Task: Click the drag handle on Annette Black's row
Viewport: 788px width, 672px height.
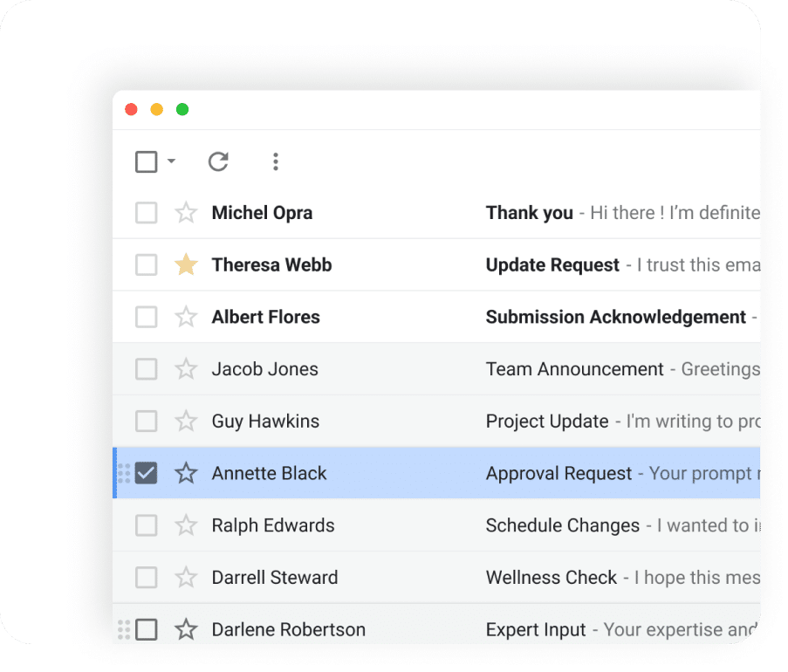Action: click(x=123, y=473)
